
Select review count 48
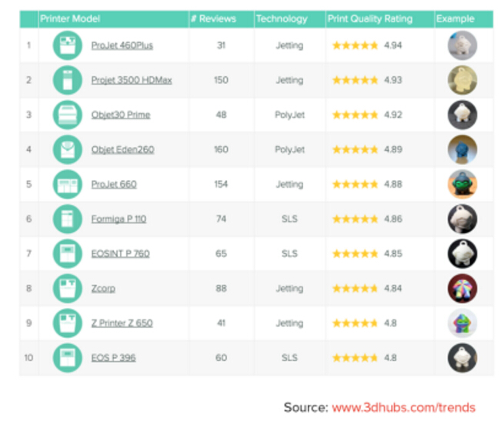[221, 115]
